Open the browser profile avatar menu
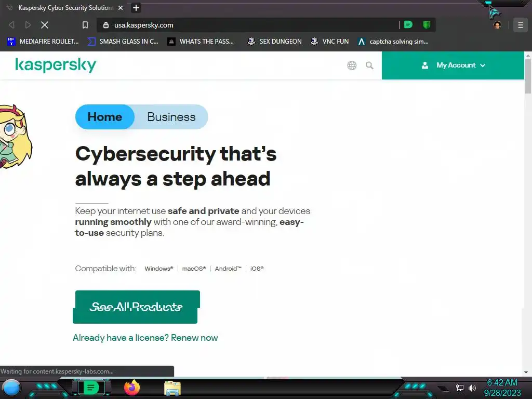Screen dimensions: 532x399 497,25
